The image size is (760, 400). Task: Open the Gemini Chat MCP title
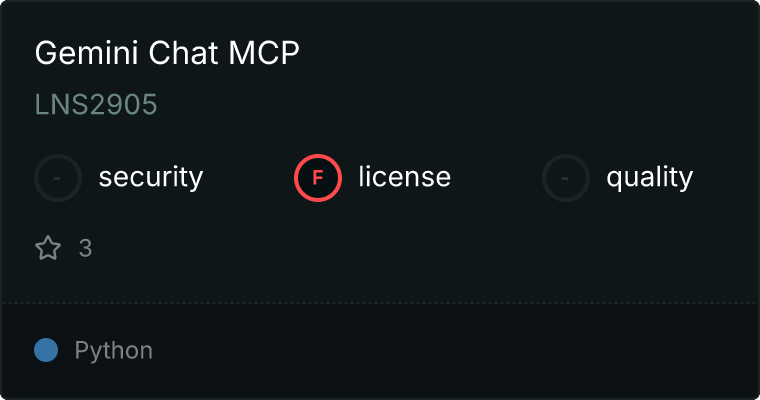(x=167, y=52)
